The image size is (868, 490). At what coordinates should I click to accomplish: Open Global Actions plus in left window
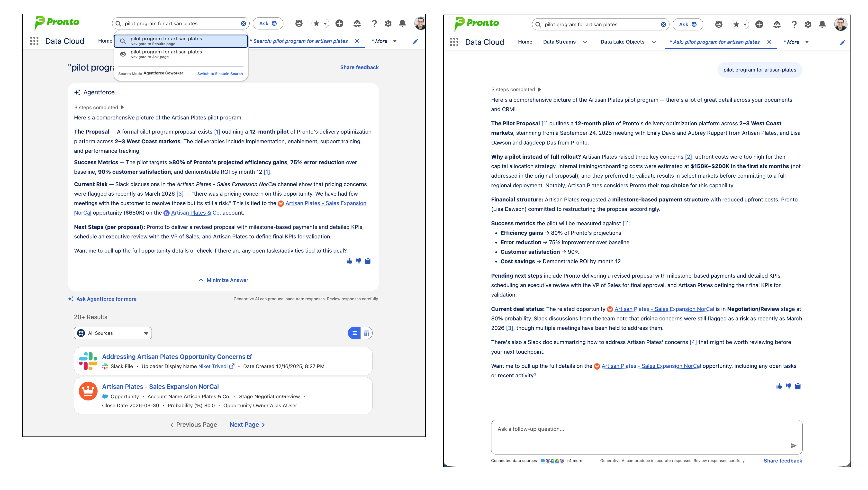339,24
